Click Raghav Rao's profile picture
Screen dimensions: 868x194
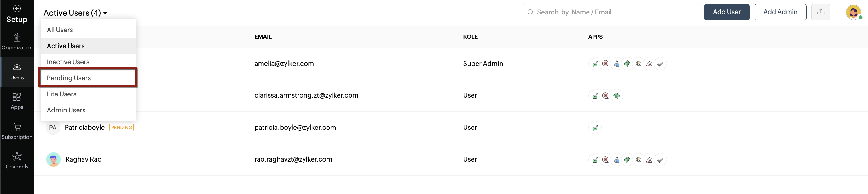(53, 159)
